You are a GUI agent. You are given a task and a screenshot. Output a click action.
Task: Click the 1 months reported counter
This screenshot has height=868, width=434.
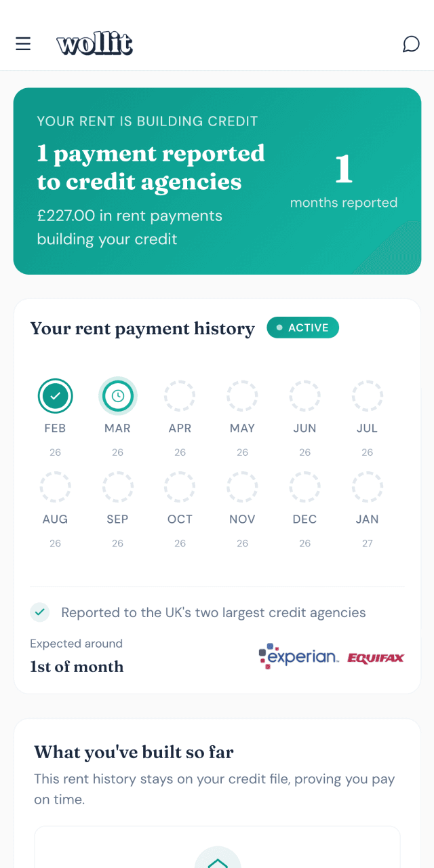[344, 180]
